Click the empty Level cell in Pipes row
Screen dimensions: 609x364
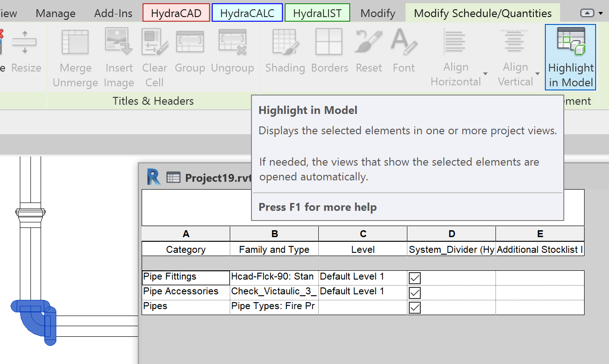tap(363, 307)
